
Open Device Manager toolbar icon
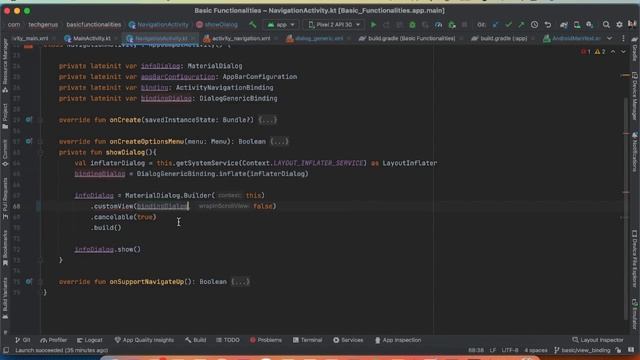click(577, 25)
